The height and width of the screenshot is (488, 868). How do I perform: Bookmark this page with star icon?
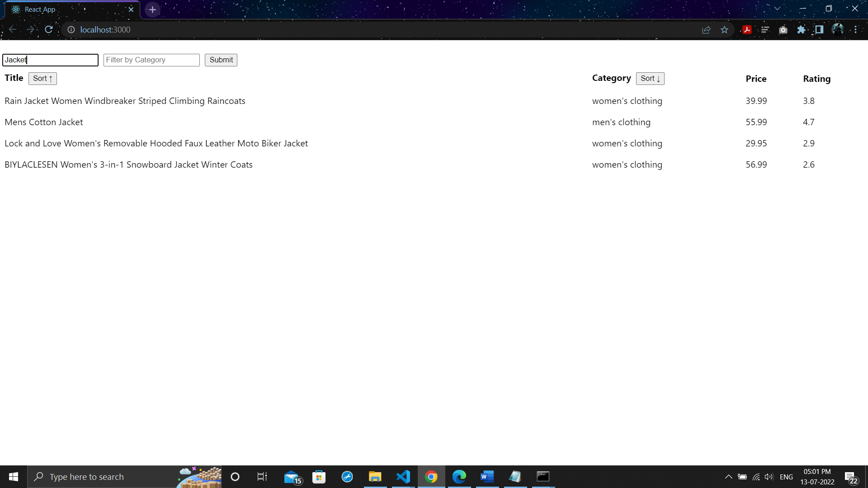724,30
